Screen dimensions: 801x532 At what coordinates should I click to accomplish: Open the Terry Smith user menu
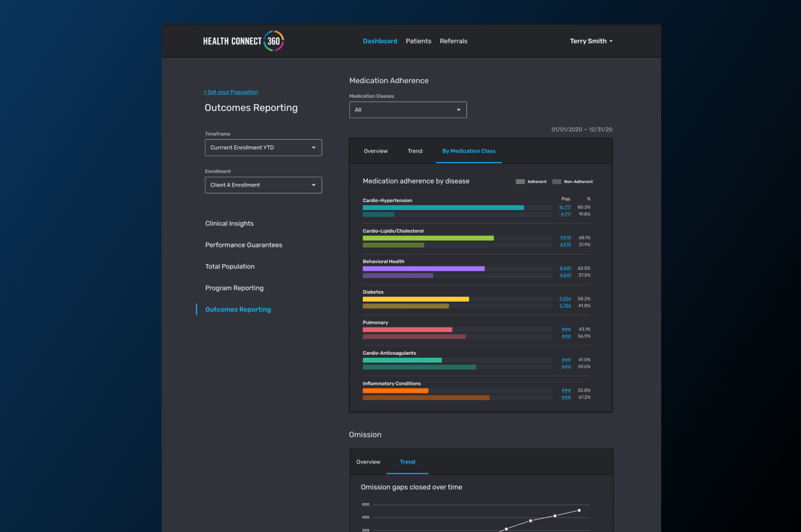click(x=591, y=41)
